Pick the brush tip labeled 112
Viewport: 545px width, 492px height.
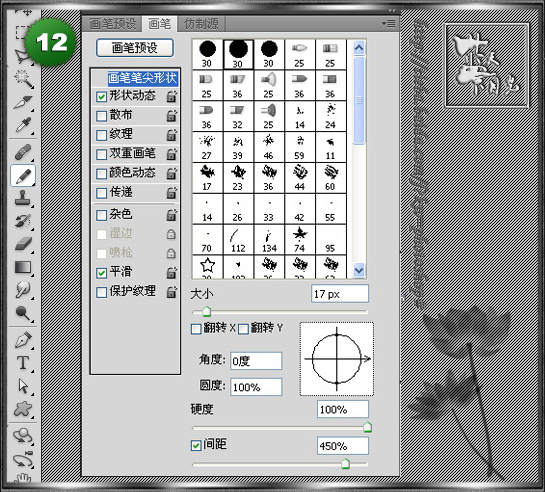[x=238, y=240]
